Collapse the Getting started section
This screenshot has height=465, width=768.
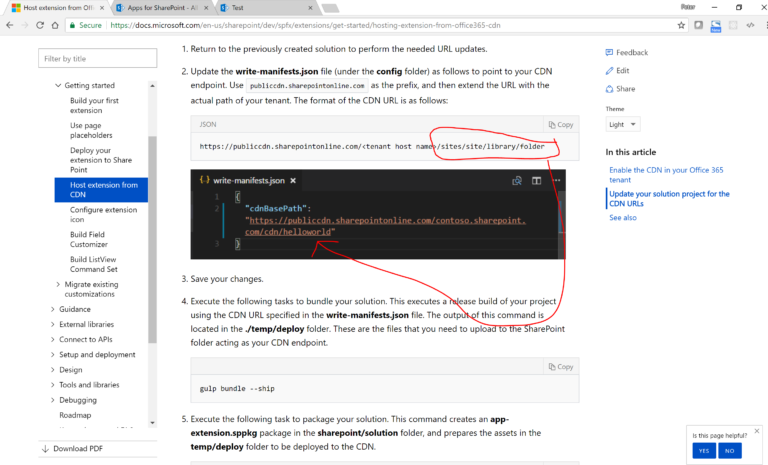[x=58, y=85]
